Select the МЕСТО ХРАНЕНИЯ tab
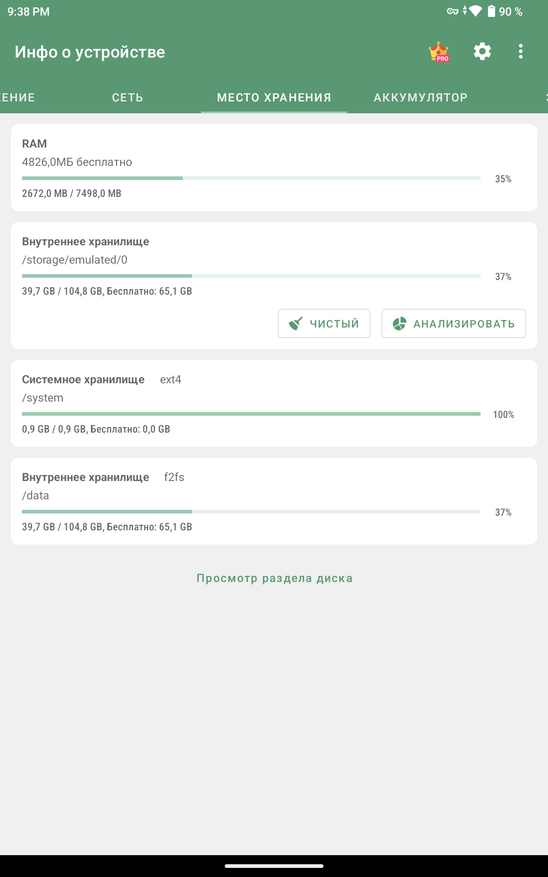This screenshot has height=877, width=548. (274, 97)
